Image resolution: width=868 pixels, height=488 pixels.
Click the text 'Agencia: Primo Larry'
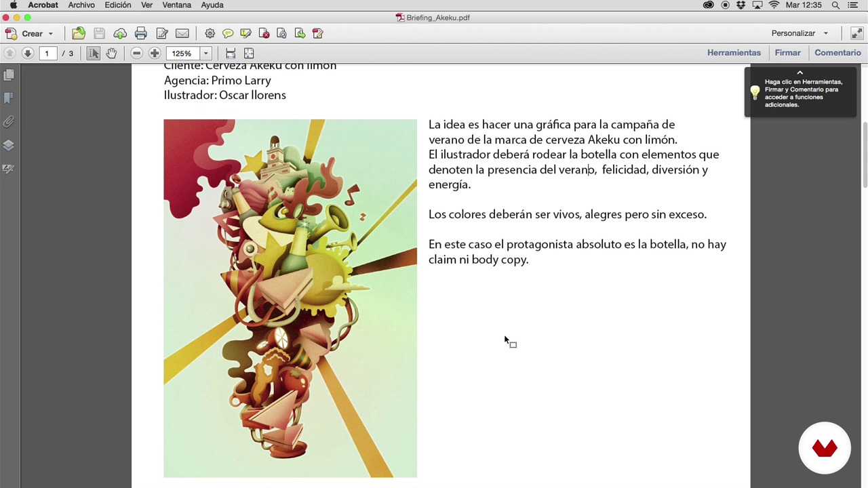point(217,80)
